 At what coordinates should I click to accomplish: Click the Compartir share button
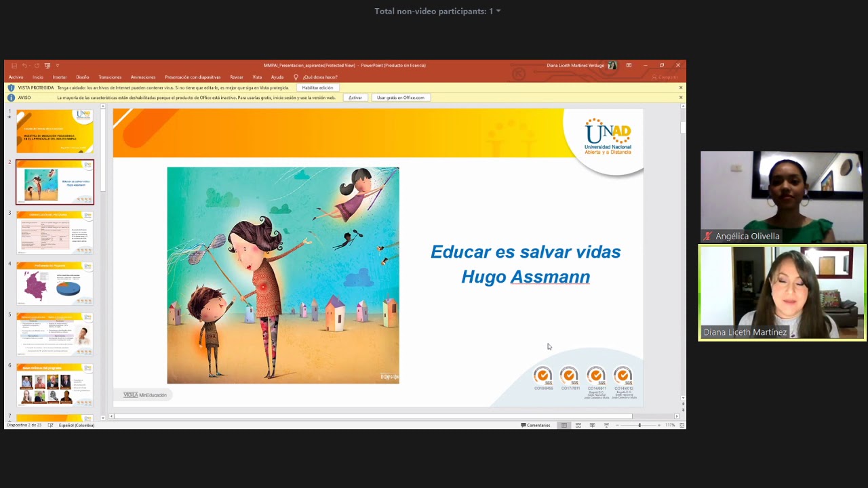point(665,77)
